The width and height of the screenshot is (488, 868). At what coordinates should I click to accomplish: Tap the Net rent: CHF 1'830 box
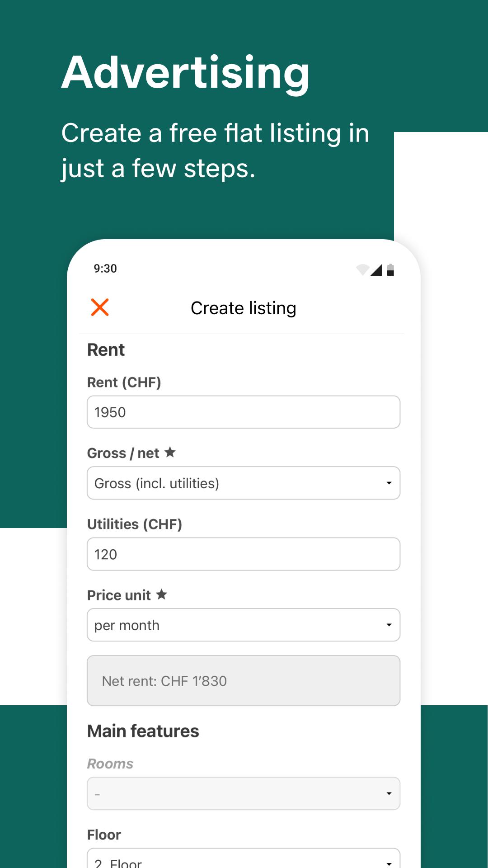point(244,680)
